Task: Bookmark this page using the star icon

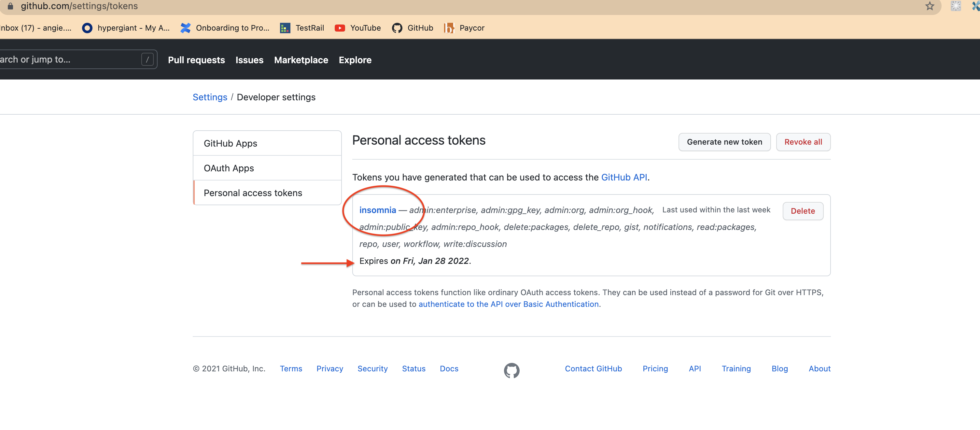Action: 930,6
